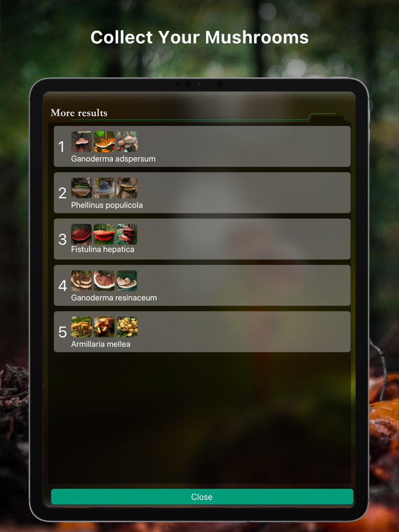Choose the Armillaria mellea result label

[100, 344]
